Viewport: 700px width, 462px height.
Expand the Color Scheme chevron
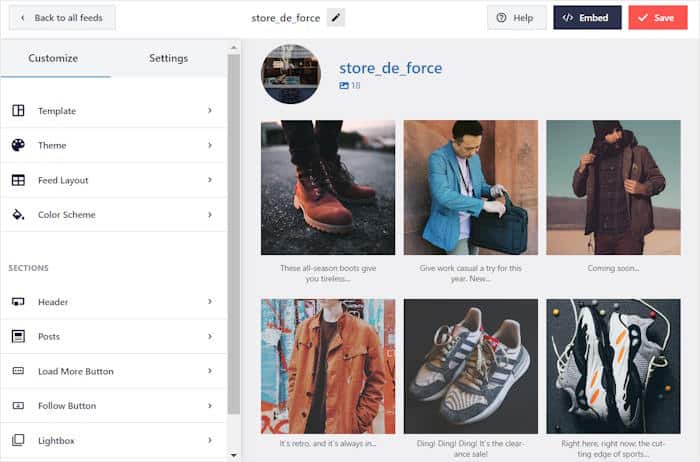click(x=210, y=215)
